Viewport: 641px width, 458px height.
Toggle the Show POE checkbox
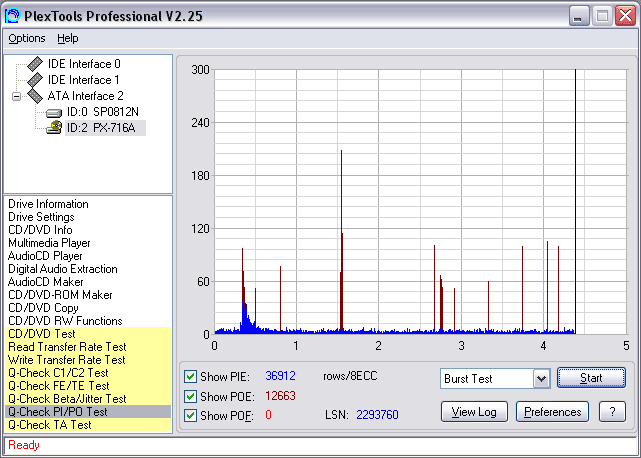pos(190,396)
